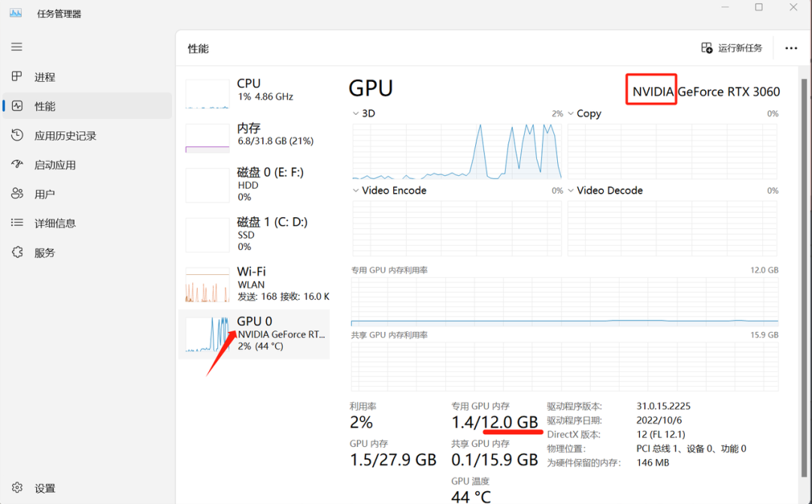Click the 运行新任务 icon
The height and width of the screenshot is (504, 812).
(x=707, y=48)
